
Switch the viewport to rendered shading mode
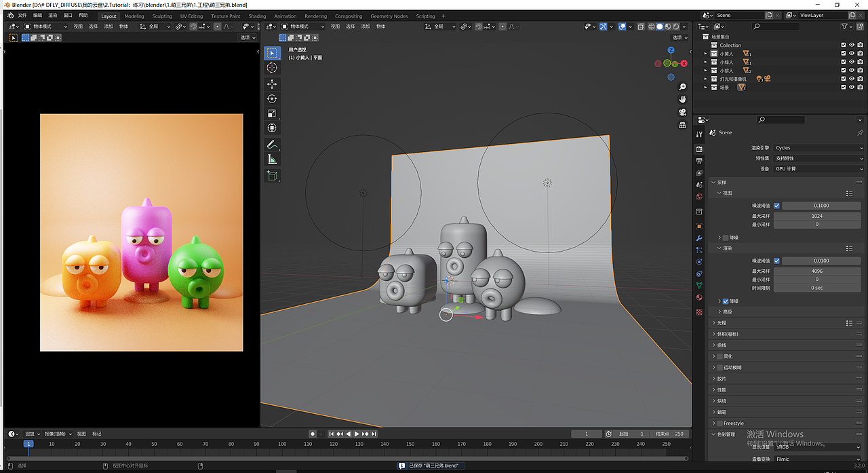(x=675, y=26)
